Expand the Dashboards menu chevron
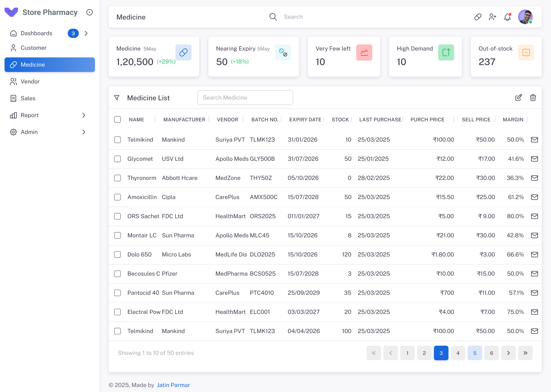Viewport: 551px width, 392px height. [x=86, y=33]
